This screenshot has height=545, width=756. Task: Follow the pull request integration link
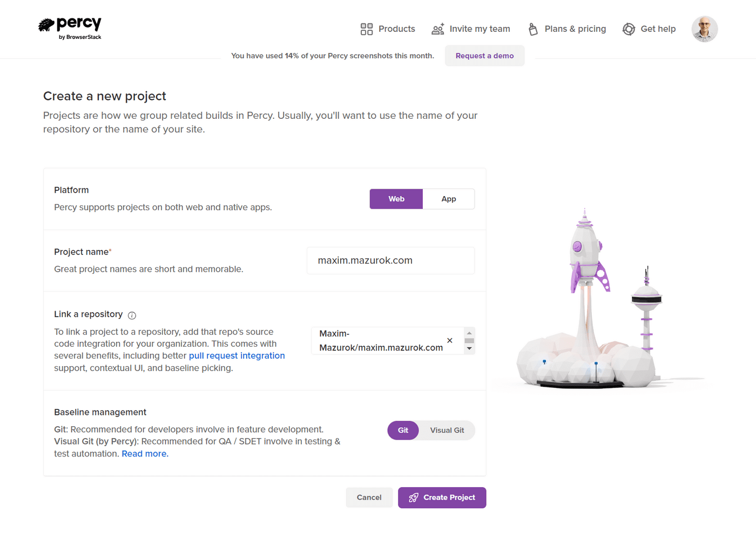pos(237,355)
